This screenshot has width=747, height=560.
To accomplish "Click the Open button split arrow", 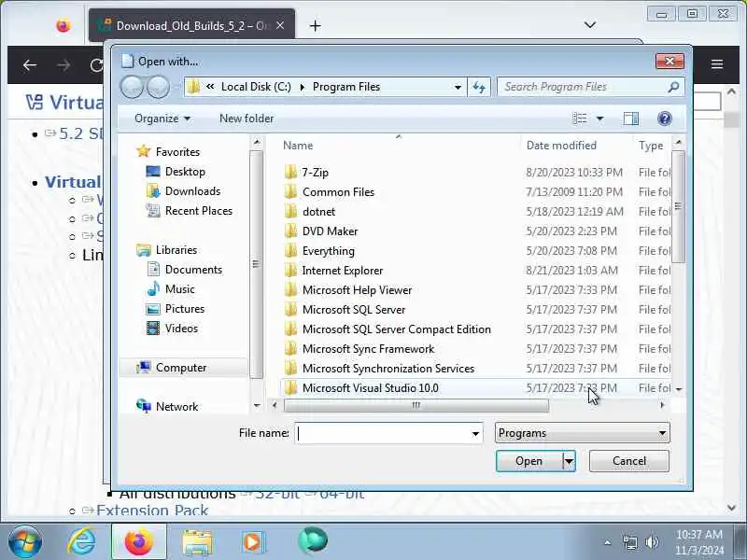I will [569, 461].
